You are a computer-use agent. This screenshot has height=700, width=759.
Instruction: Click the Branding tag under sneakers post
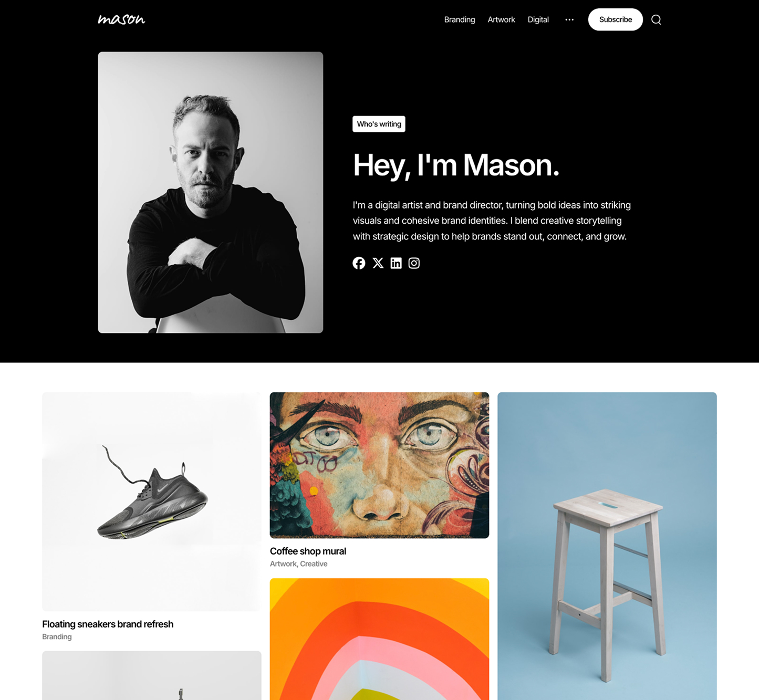pos(57,636)
